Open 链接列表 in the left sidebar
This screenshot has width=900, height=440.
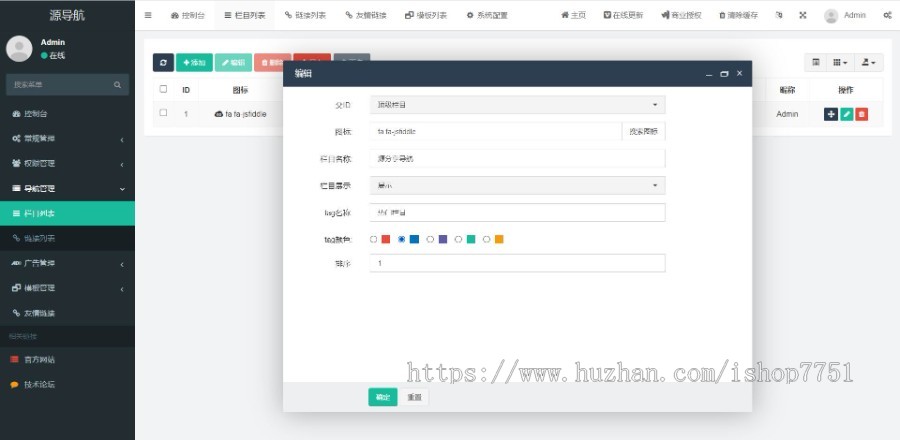[x=67, y=238]
